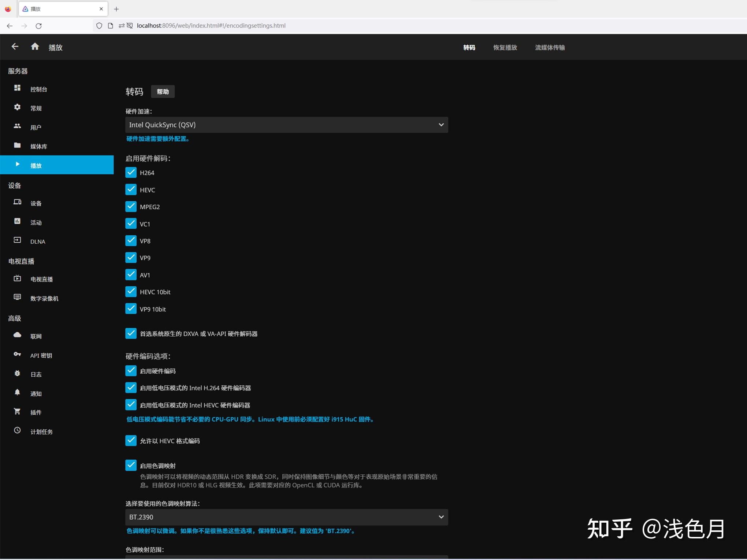This screenshot has height=560, width=747.
Task: Uncheck the AV1 hardware decoding option
Action: tap(131, 275)
